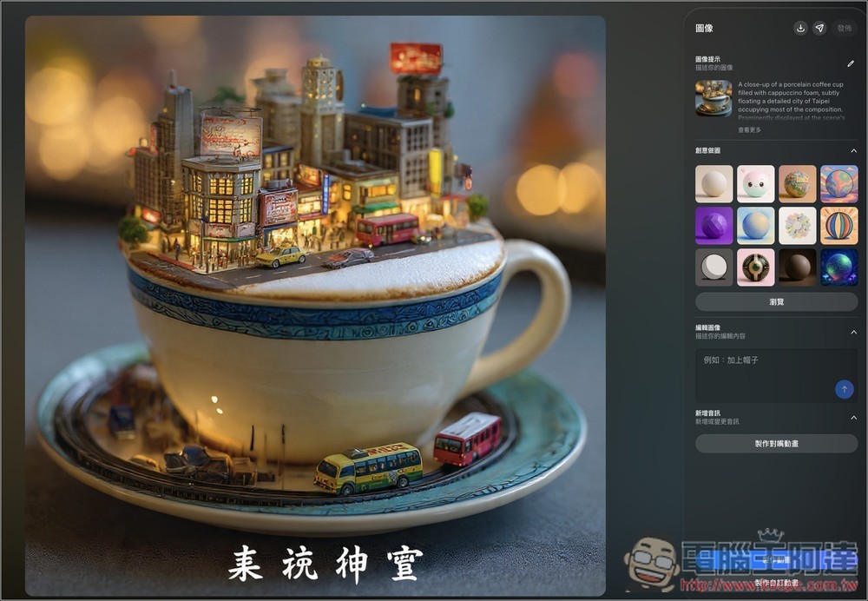Select the plain white sphere style
This screenshot has height=601, width=868.
[713, 184]
